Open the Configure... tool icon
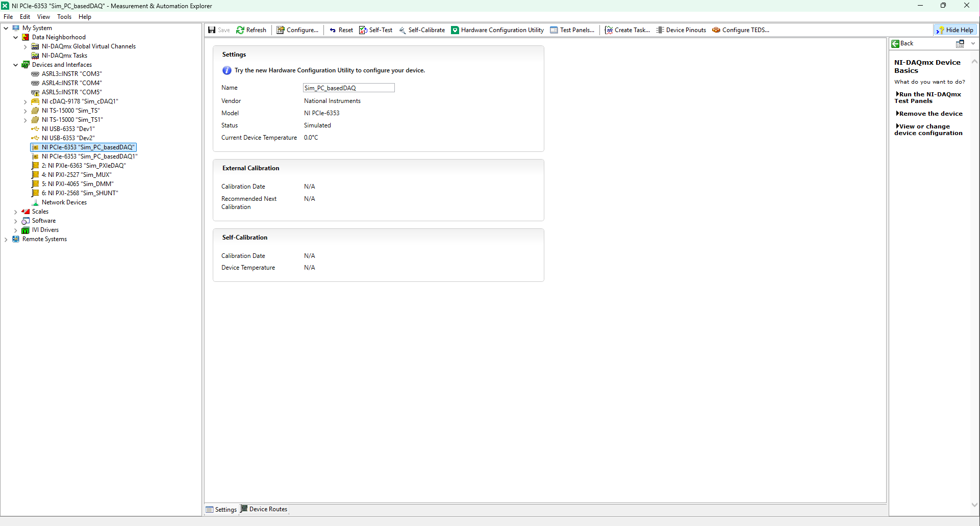The image size is (980, 526). [281, 30]
